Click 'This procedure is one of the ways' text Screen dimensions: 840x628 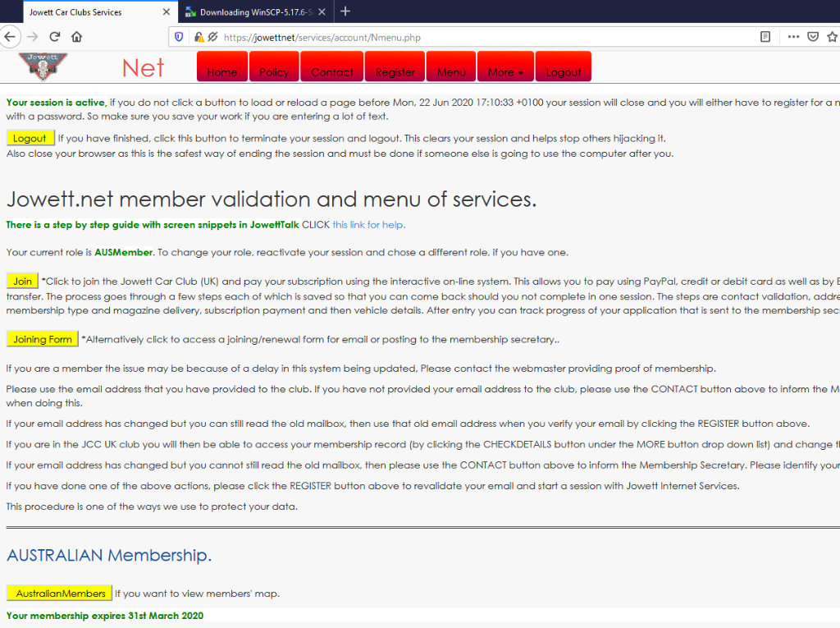[152, 507]
